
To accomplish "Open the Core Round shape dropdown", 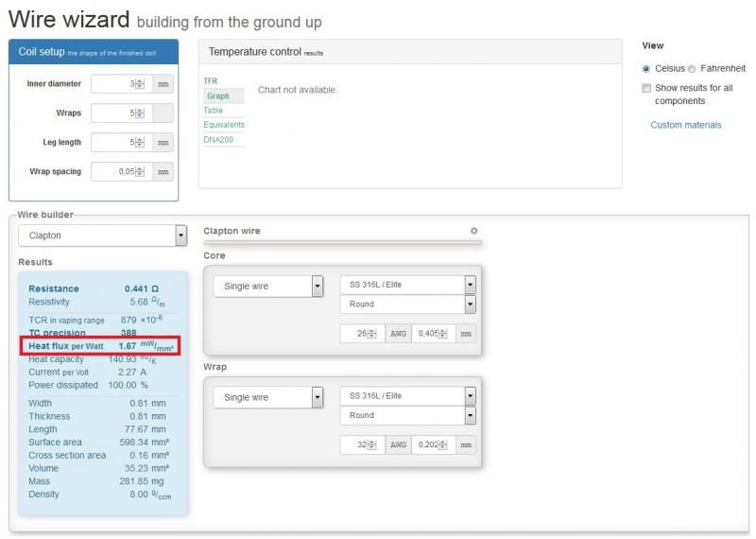I will tap(408, 304).
